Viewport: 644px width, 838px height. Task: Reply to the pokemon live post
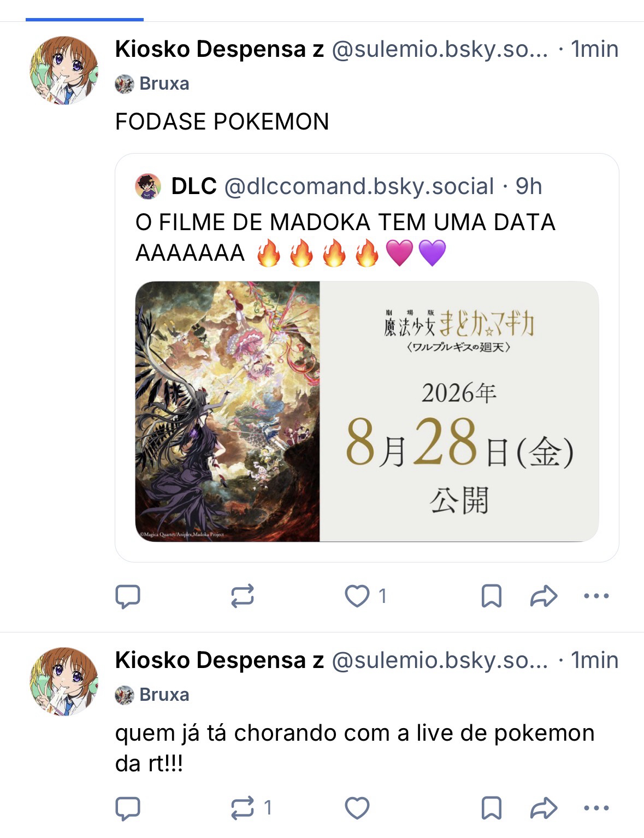point(128,808)
